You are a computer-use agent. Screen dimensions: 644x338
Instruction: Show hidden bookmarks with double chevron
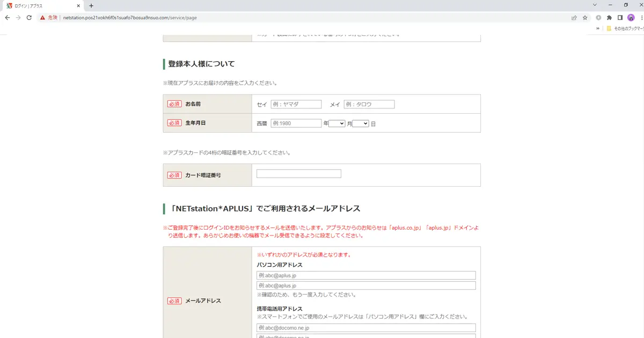point(598,28)
